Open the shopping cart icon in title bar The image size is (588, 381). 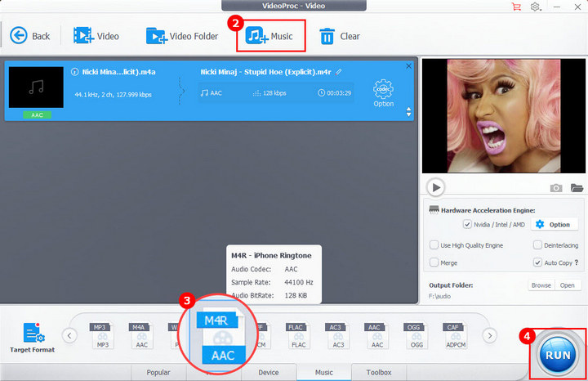point(516,7)
